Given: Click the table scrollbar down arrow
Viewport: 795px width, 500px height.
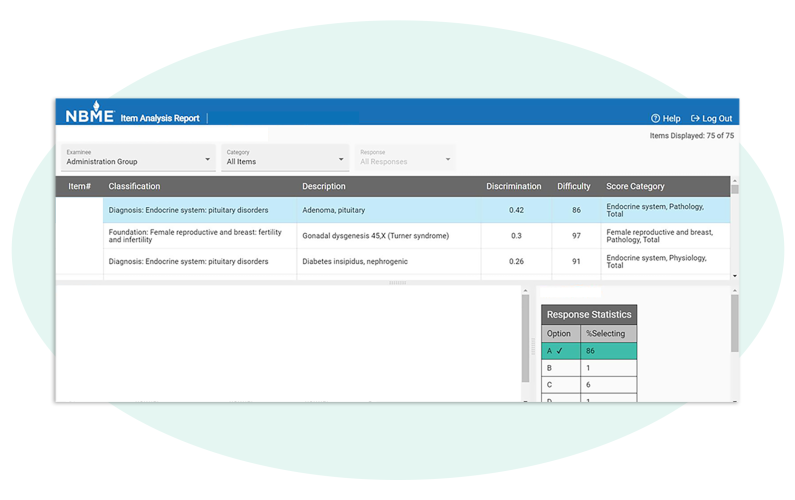Looking at the screenshot, I should coord(735,276).
